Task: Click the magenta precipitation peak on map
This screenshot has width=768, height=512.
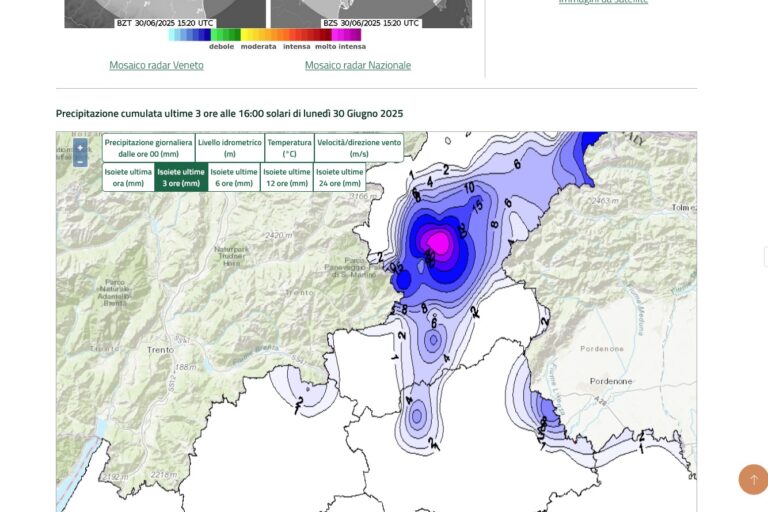Action: coord(439,240)
